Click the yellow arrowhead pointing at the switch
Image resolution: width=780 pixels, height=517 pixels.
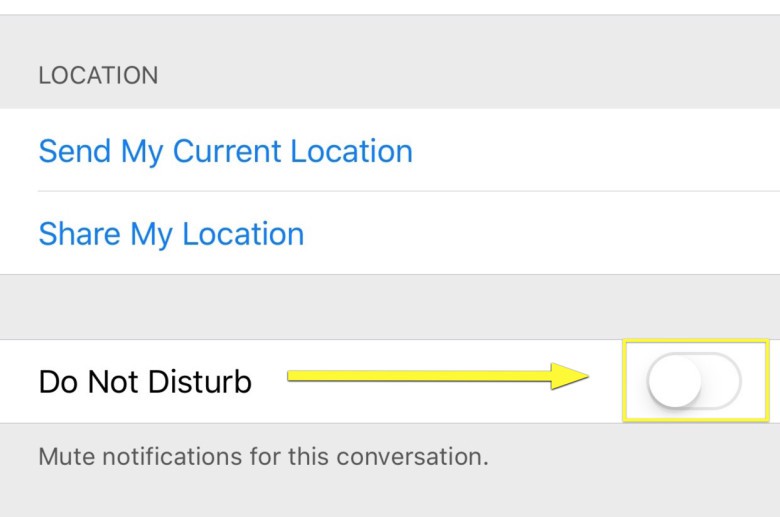click(568, 376)
